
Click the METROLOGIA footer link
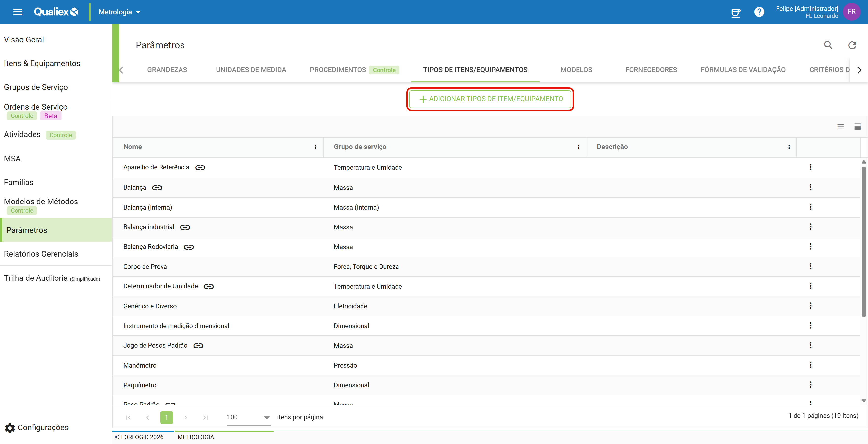pyautogui.click(x=196, y=437)
